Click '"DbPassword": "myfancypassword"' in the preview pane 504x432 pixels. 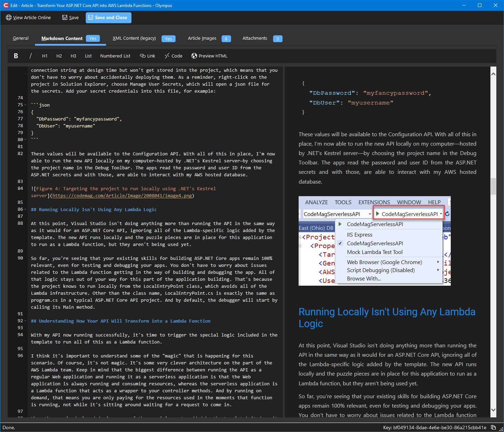[x=370, y=93]
